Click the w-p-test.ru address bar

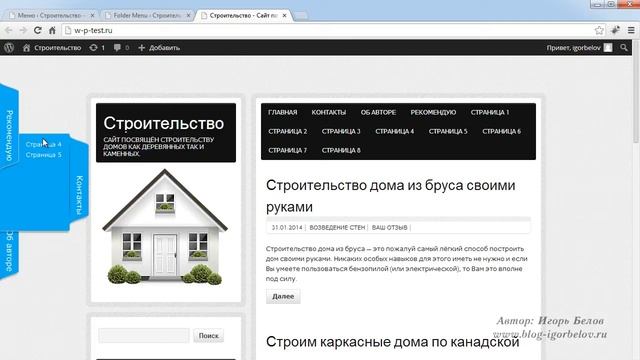click(x=327, y=30)
